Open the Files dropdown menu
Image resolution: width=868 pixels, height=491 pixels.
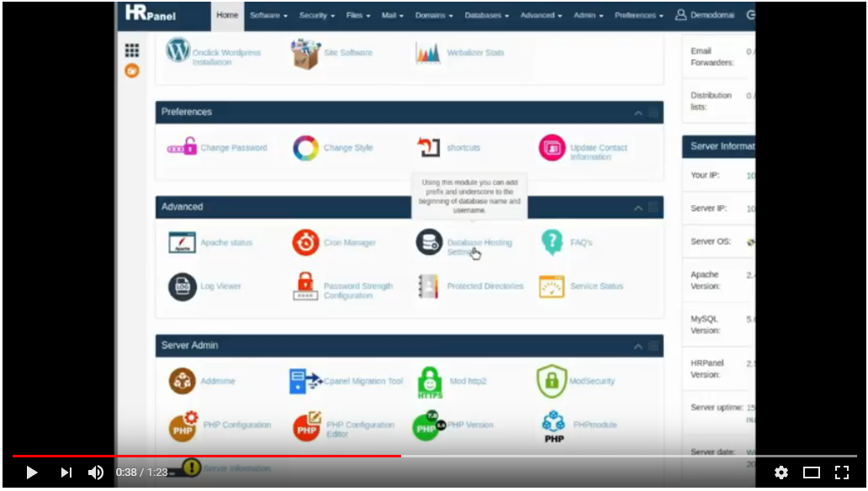point(357,15)
